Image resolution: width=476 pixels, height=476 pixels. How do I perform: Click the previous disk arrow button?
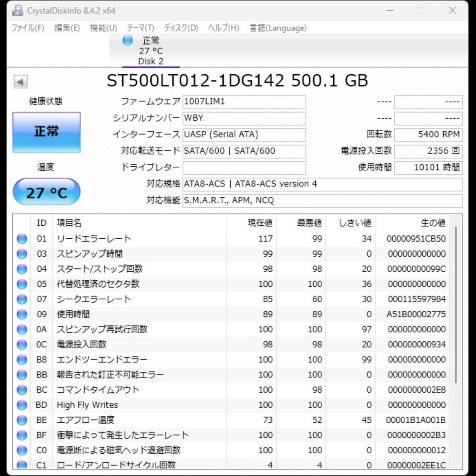point(20,82)
